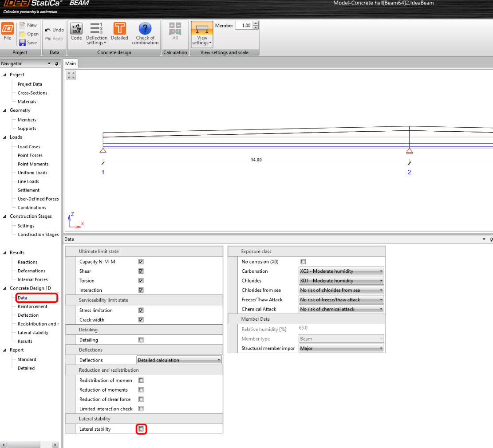Image resolution: width=493 pixels, height=448 pixels.
Task: Click the Code settings icon
Action: [x=76, y=29]
